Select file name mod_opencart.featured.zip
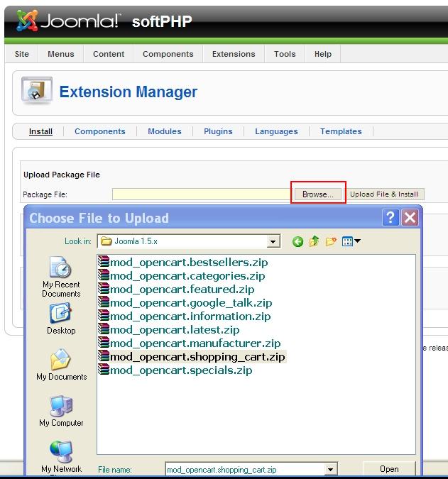Viewport: 448px width, 479px height. pos(182,290)
